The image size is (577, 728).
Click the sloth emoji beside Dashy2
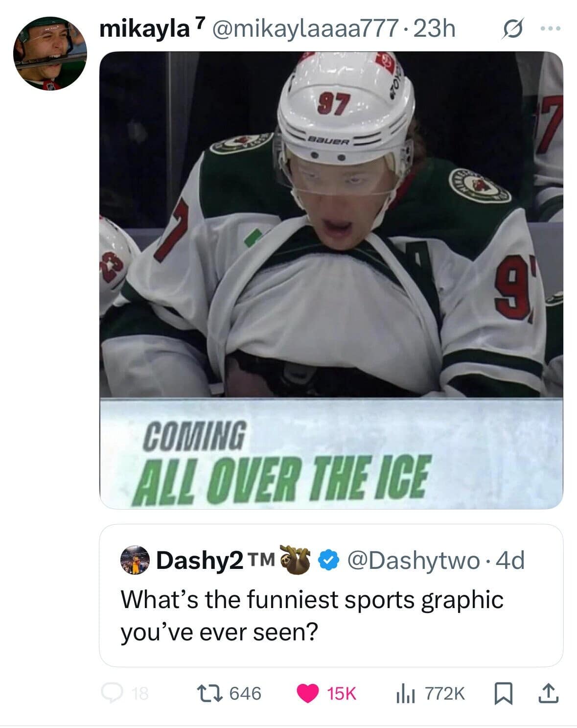pos(298,560)
